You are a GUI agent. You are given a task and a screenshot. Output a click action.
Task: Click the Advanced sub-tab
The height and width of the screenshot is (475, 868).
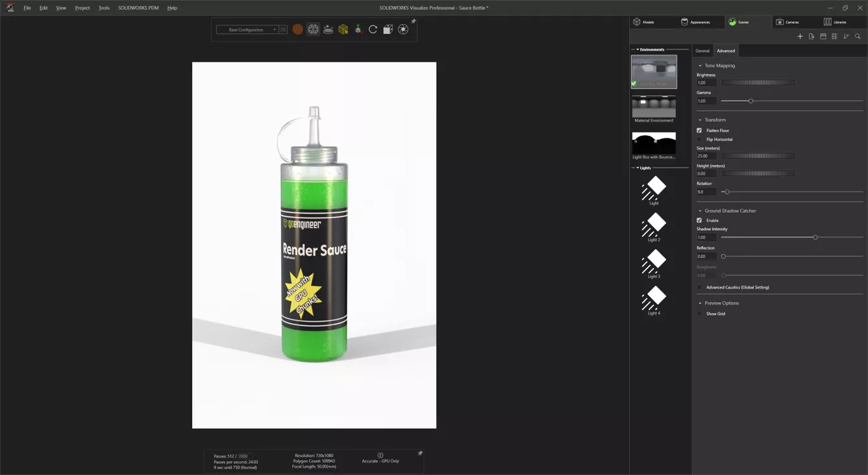coord(726,51)
